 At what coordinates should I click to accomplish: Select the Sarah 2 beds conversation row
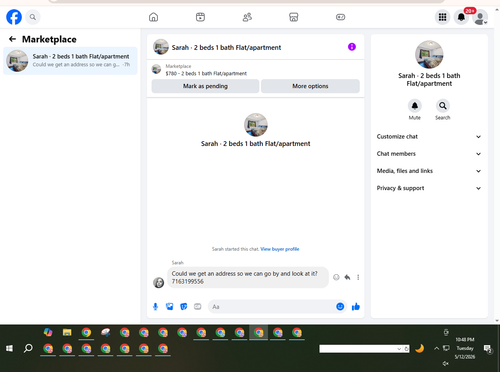[x=70, y=61]
